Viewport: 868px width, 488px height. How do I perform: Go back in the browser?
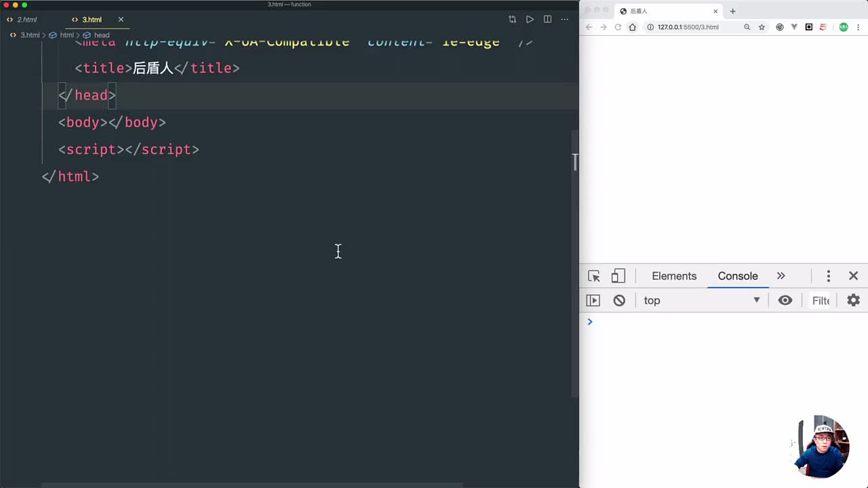[x=589, y=27]
